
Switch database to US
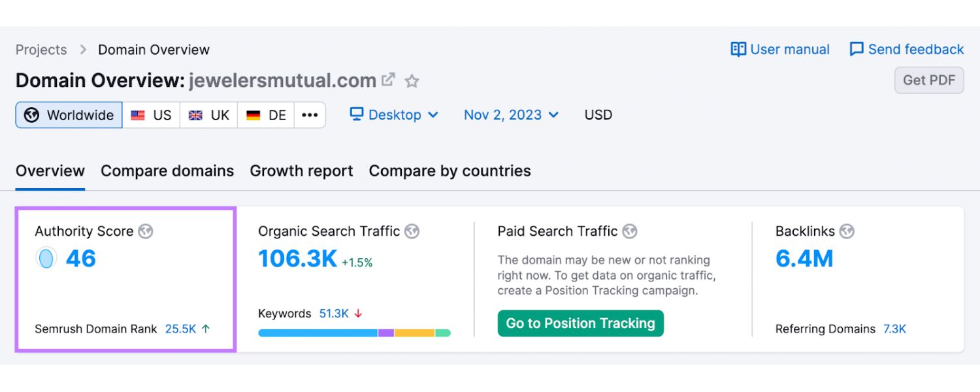[x=151, y=115]
